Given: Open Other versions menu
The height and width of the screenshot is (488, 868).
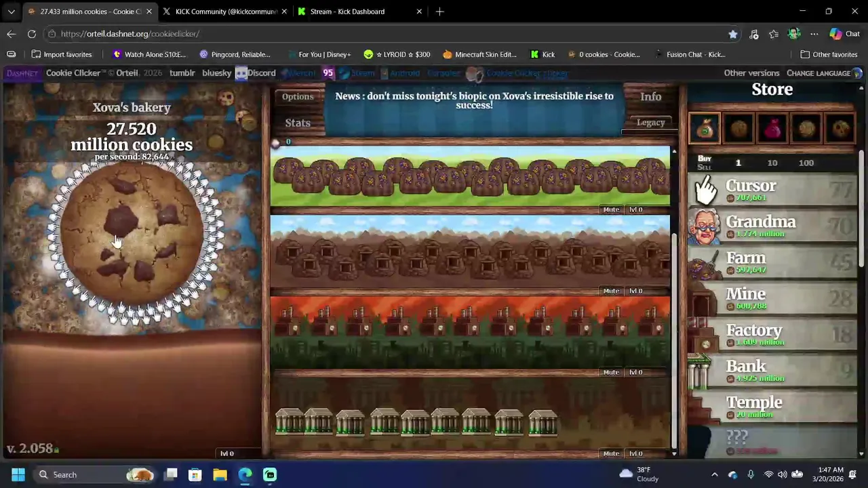Looking at the screenshot, I should point(751,73).
